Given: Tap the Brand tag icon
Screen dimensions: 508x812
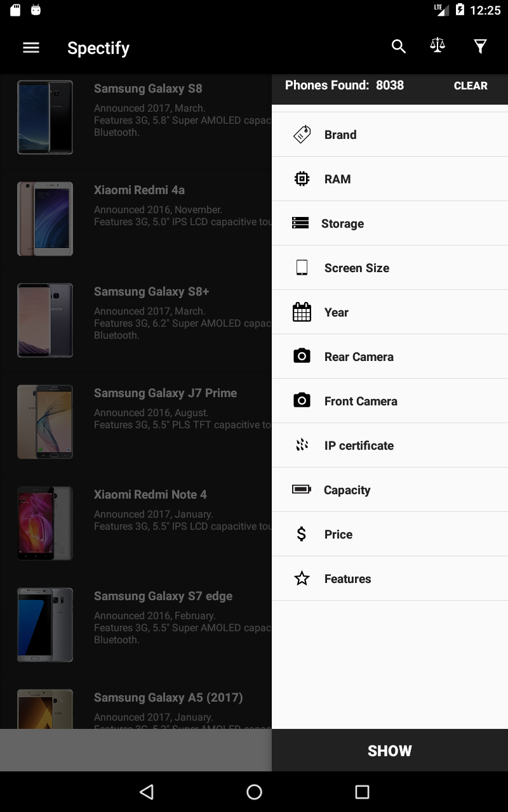Looking at the screenshot, I should pyautogui.click(x=302, y=134).
